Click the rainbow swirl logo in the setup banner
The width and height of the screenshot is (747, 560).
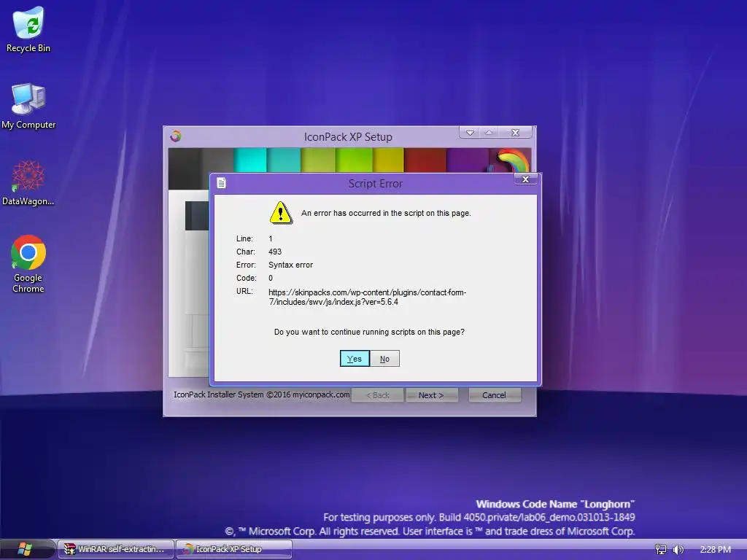(513, 160)
